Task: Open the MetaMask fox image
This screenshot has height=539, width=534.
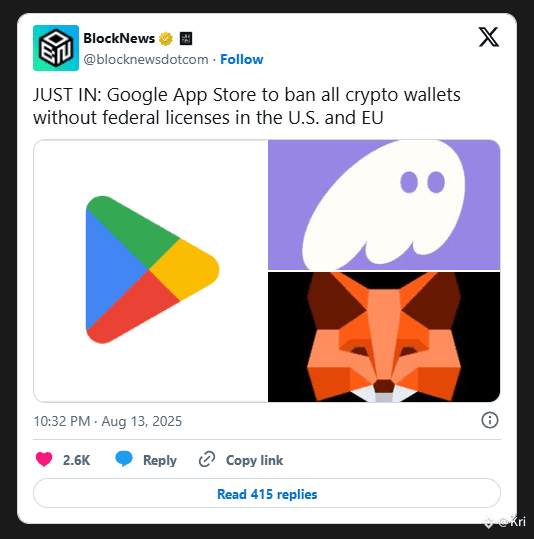Action: point(384,337)
